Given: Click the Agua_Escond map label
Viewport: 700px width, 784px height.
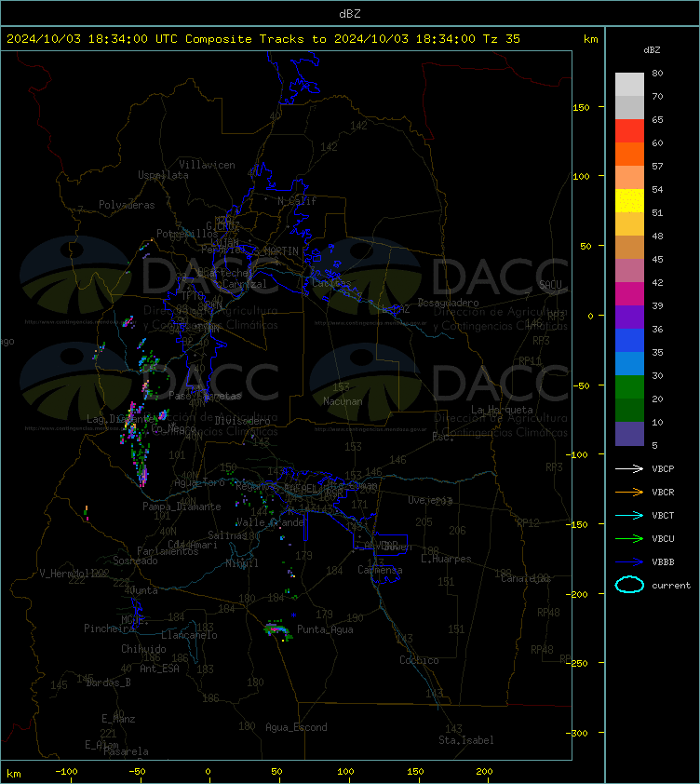Looking at the screenshot, I should coord(297,727).
